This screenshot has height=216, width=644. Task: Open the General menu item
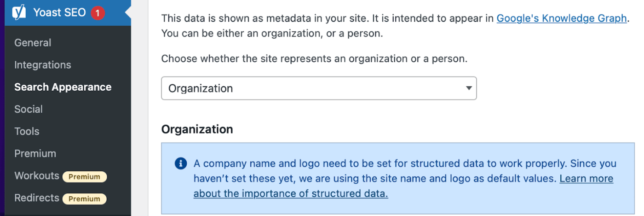click(33, 43)
